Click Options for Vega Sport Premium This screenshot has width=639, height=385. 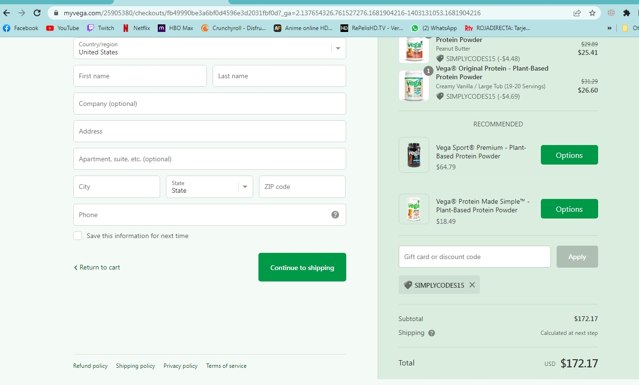coord(569,155)
